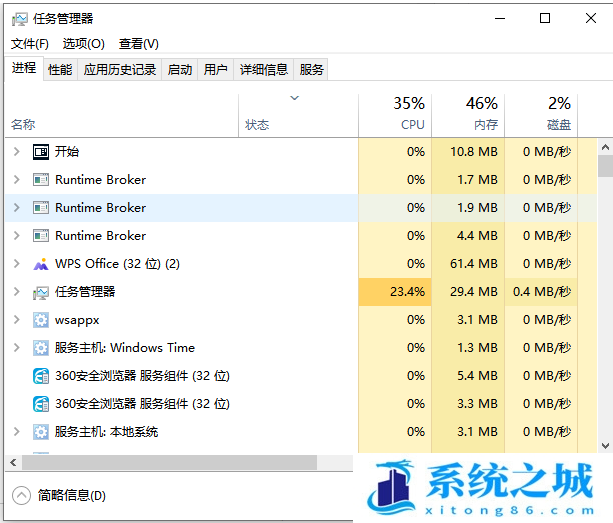613x523 pixels.
Task: Select the 服务主机: 本地系统 name
Action: [x=106, y=432]
